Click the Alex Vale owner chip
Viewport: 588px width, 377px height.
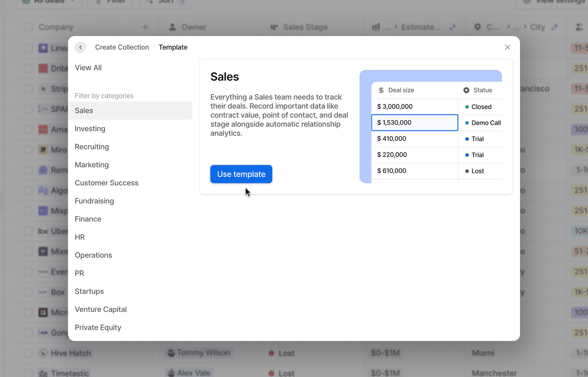(190, 373)
